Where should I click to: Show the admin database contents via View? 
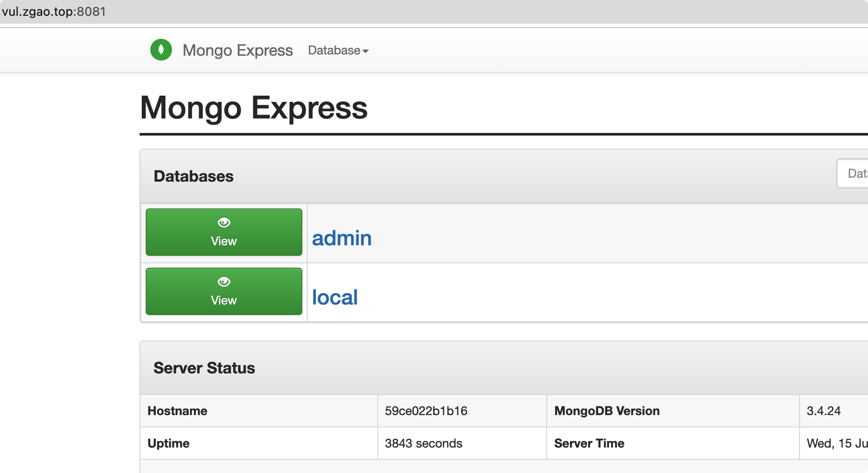(x=224, y=232)
